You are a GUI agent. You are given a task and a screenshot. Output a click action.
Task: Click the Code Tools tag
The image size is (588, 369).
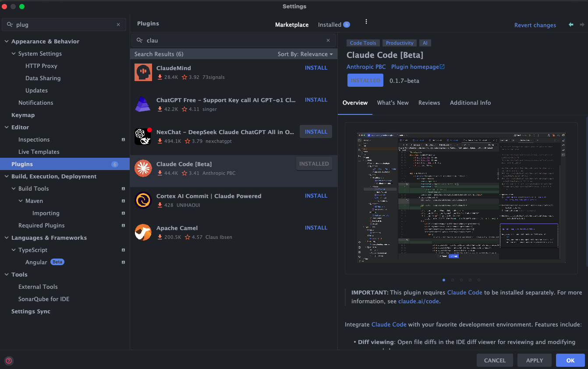click(x=363, y=43)
